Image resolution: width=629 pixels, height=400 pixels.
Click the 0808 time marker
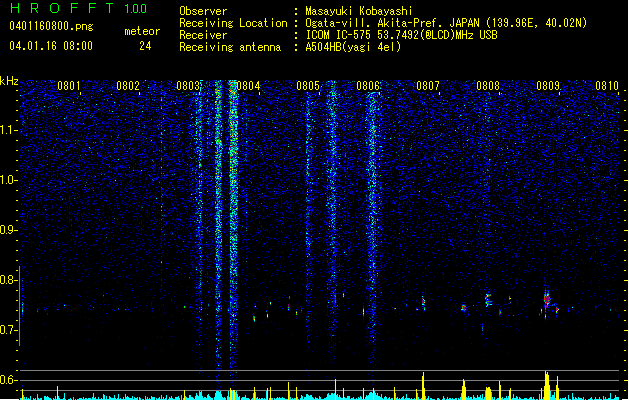click(488, 86)
